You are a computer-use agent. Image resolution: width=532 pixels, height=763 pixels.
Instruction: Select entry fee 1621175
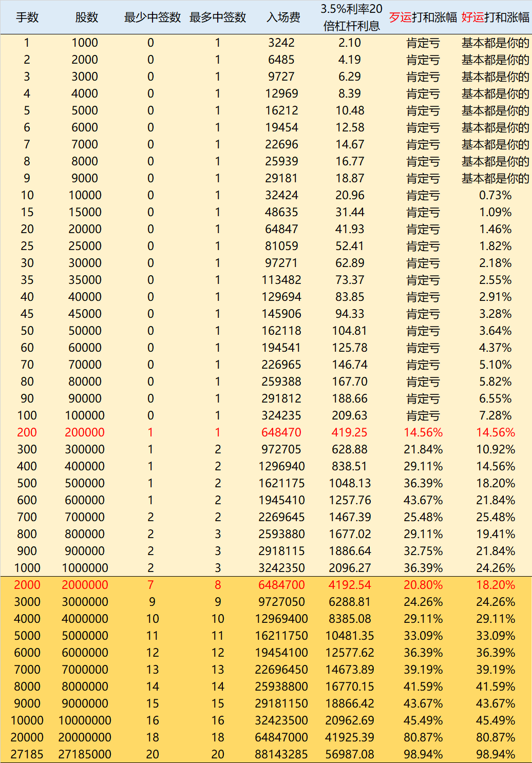(281, 483)
